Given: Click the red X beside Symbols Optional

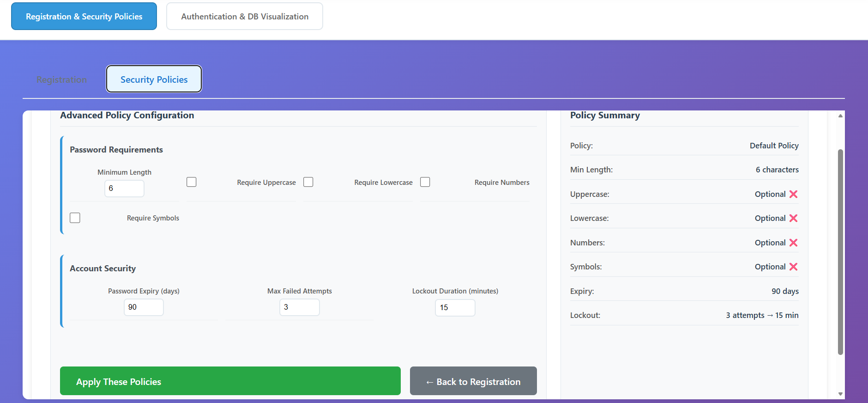Looking at the screenshot, I should (793, 267).
